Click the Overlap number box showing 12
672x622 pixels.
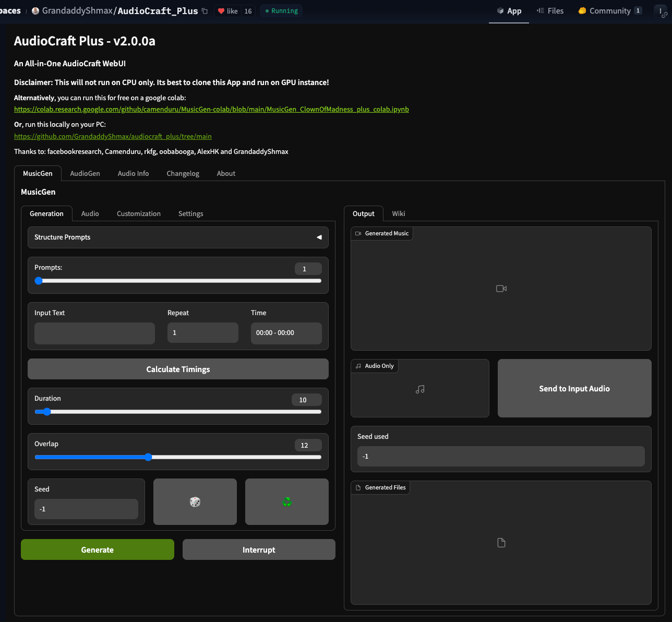point(308,445)
